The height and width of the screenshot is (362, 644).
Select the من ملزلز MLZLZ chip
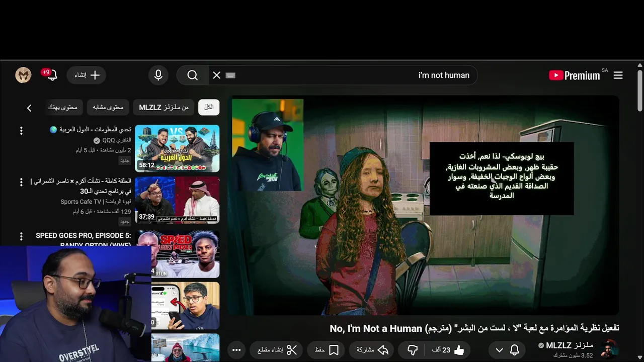164,107
